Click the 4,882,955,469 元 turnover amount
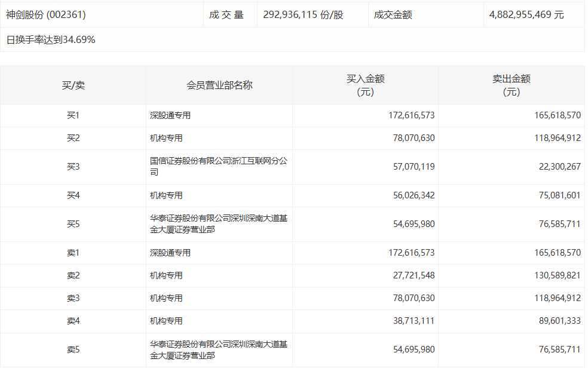This screenshot has height=371, width=588. click(x=526, y=15)
